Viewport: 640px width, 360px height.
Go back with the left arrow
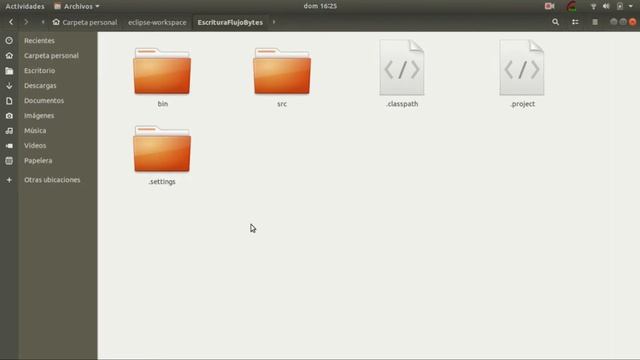[x=11, y=22]
